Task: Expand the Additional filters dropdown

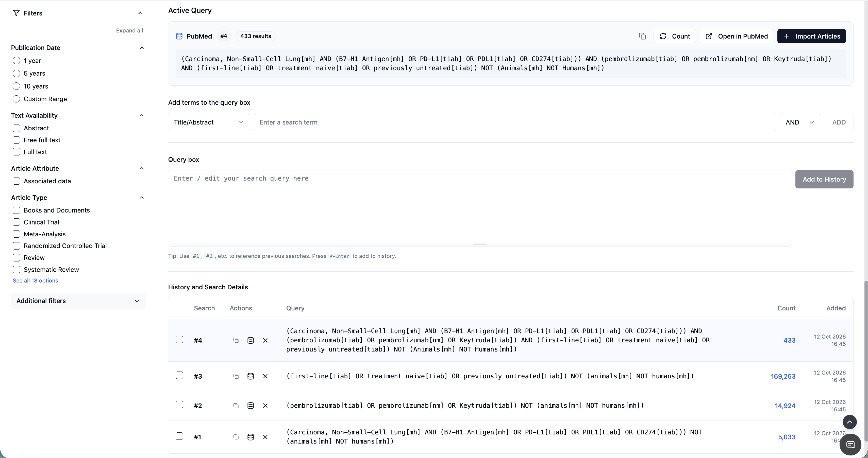Action: pos(78,301)
